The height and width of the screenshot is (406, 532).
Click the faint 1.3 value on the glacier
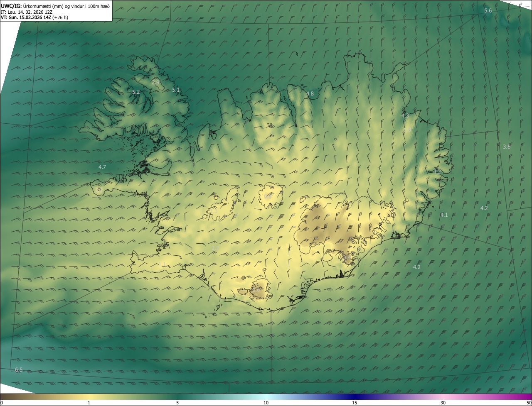(x=214, y=211)
